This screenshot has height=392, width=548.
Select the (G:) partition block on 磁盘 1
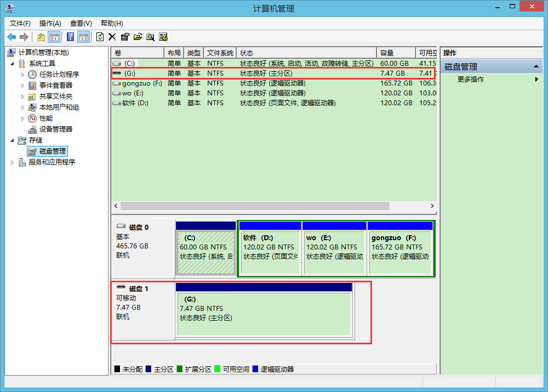point(264,313)
